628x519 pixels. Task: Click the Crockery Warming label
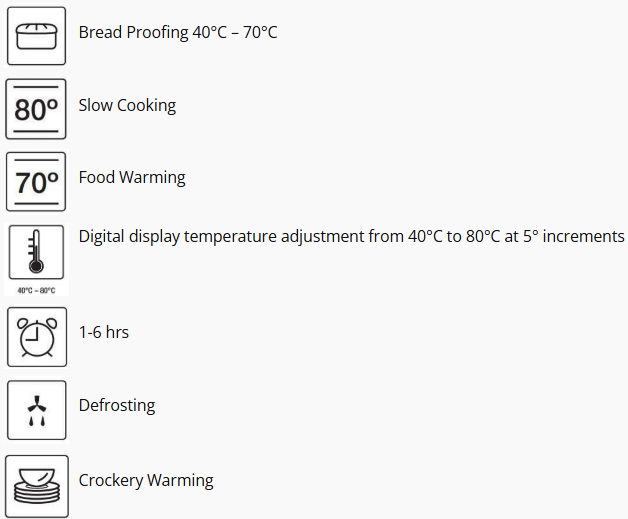(x=146, y=481)
